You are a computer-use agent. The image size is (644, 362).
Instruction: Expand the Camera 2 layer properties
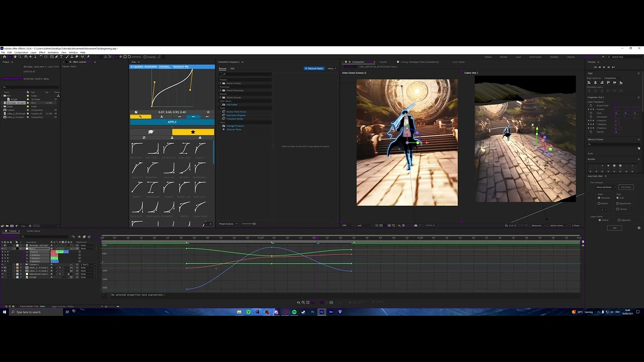[15, 264]
